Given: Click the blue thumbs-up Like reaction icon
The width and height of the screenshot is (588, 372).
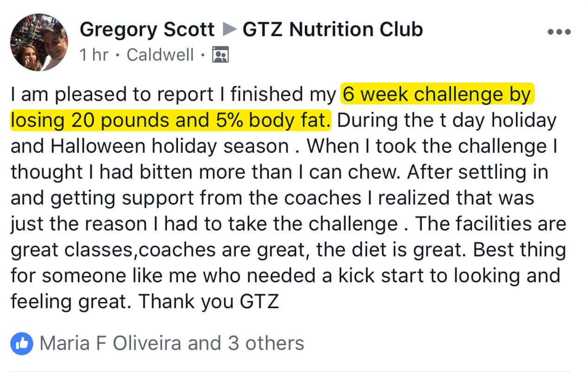Looking at the screenshot, I should (x=21, y=343).
